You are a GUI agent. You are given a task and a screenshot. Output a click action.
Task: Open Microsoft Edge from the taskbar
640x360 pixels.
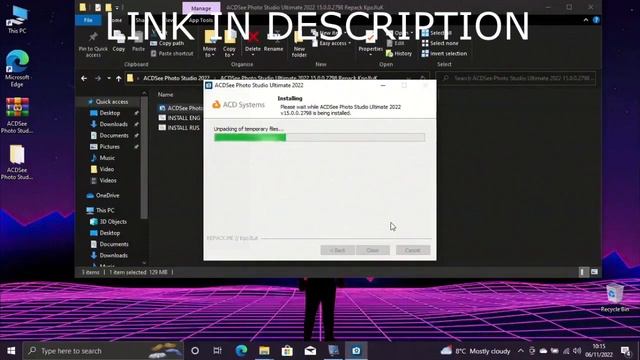tap(241, 351)
